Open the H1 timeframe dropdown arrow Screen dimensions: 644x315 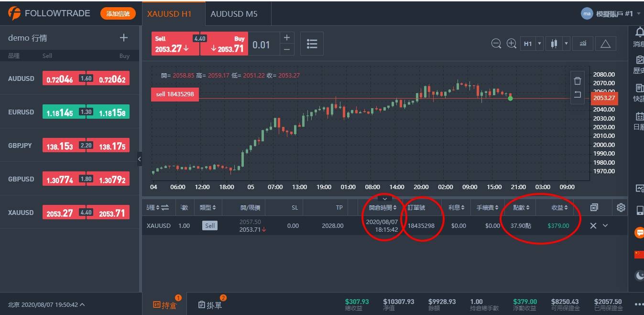[540, 44]
